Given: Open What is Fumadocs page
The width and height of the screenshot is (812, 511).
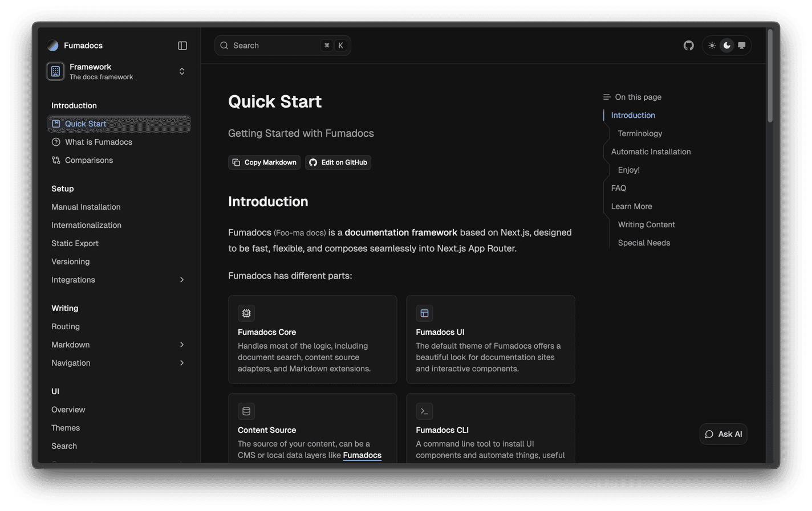Looking at the screenshot, I should 98,142.
